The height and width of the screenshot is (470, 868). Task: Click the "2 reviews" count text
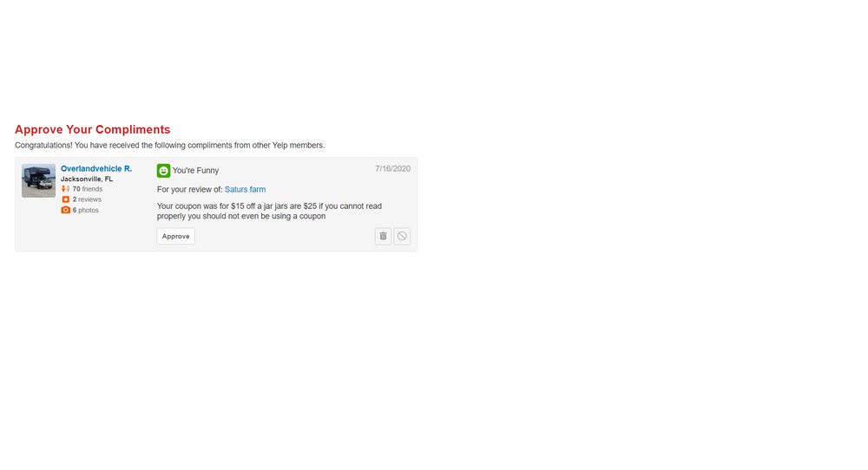(x=87, y=199)
